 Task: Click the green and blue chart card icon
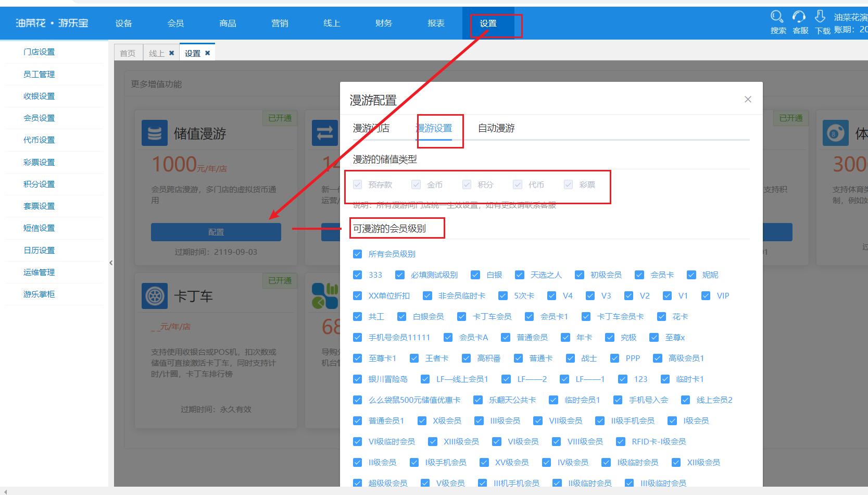coord(325,296)
